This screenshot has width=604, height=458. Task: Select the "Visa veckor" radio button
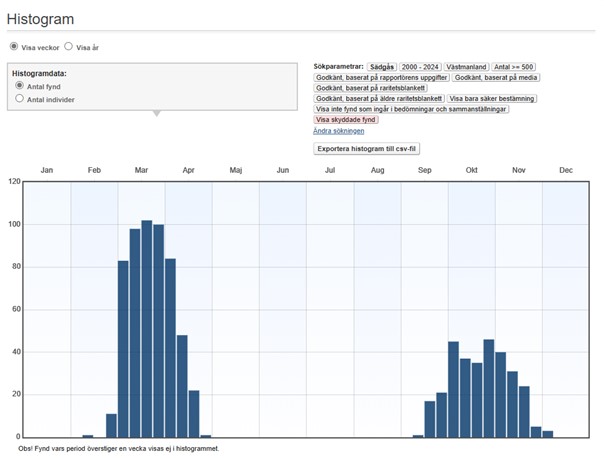[14, 46]
